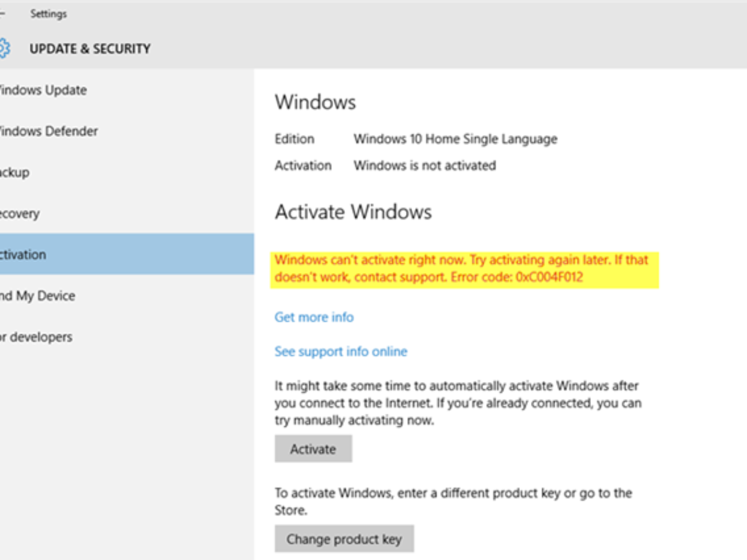Screen dimensions: 747x560
Task: Click the back arrow to leave Settings
Action: [3, 14]
